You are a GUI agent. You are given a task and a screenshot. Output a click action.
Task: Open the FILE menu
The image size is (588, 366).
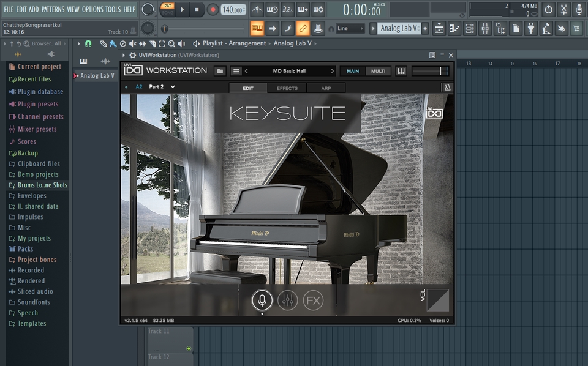(8, 9)
